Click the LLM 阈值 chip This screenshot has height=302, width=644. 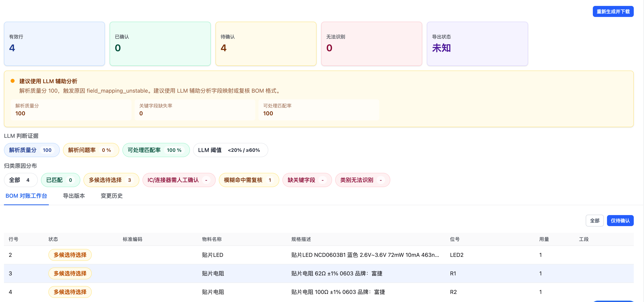(x=230, y=150)
